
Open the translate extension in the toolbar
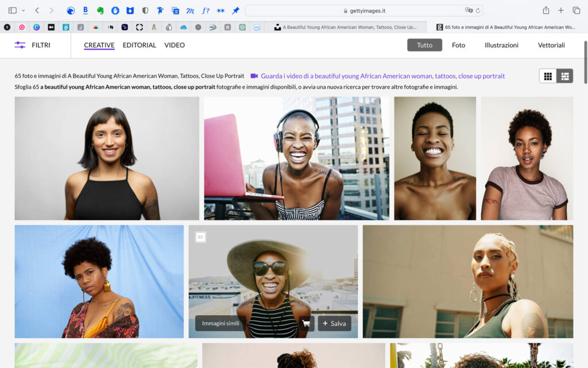pos(175,10)
